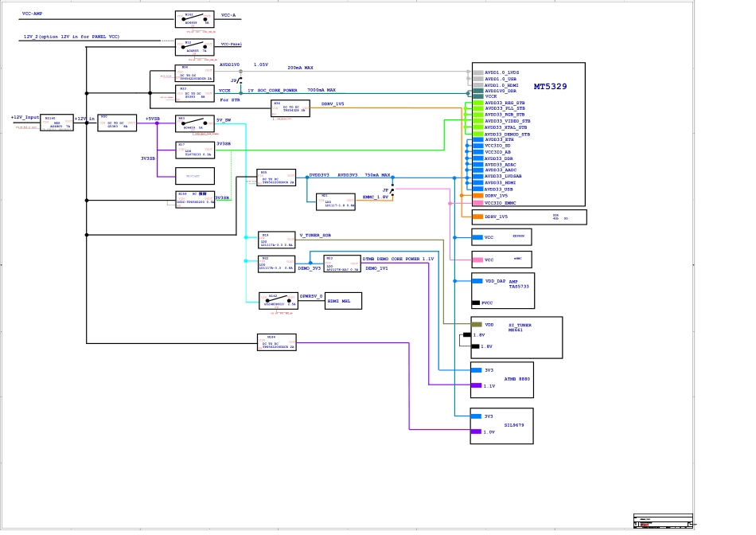Click the LDO block outputting V_TUNER_SOB
This screenshot has width=756, height=535.
click(277, 240)
